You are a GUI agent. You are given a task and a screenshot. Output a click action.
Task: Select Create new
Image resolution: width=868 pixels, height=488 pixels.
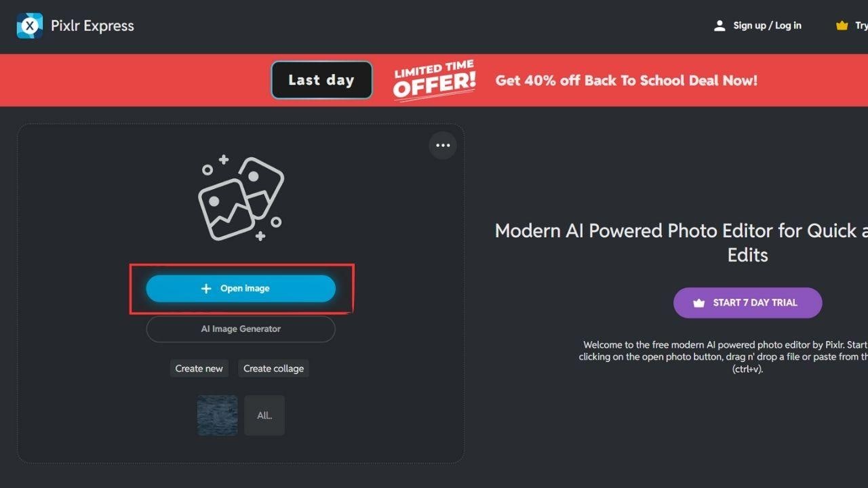[x=199, y=368]
